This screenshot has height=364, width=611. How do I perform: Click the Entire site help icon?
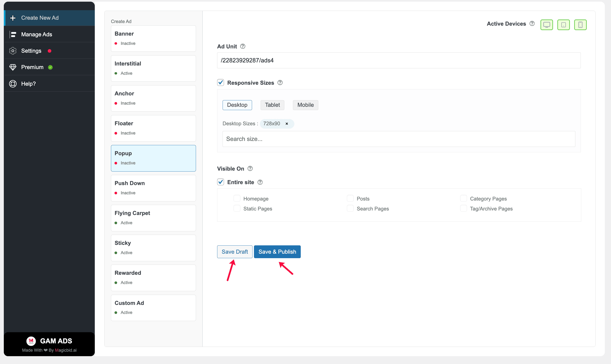click(260, 182)
